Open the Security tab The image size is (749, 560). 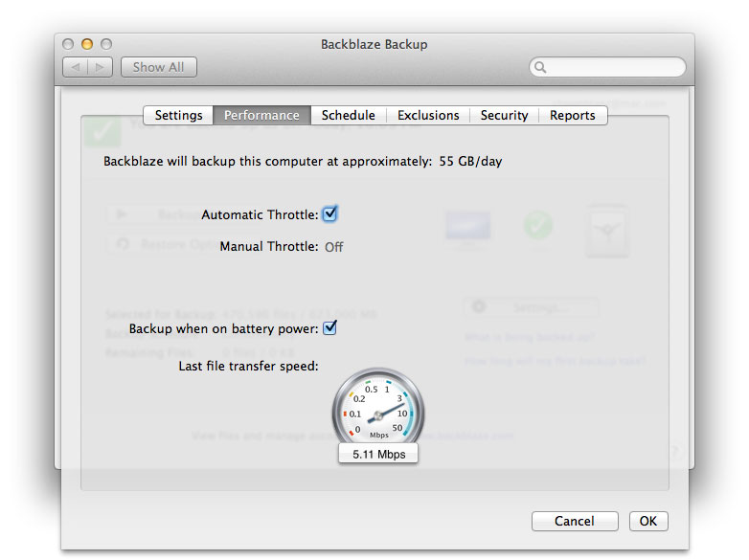pyautogui.click(x=504, y=116)
